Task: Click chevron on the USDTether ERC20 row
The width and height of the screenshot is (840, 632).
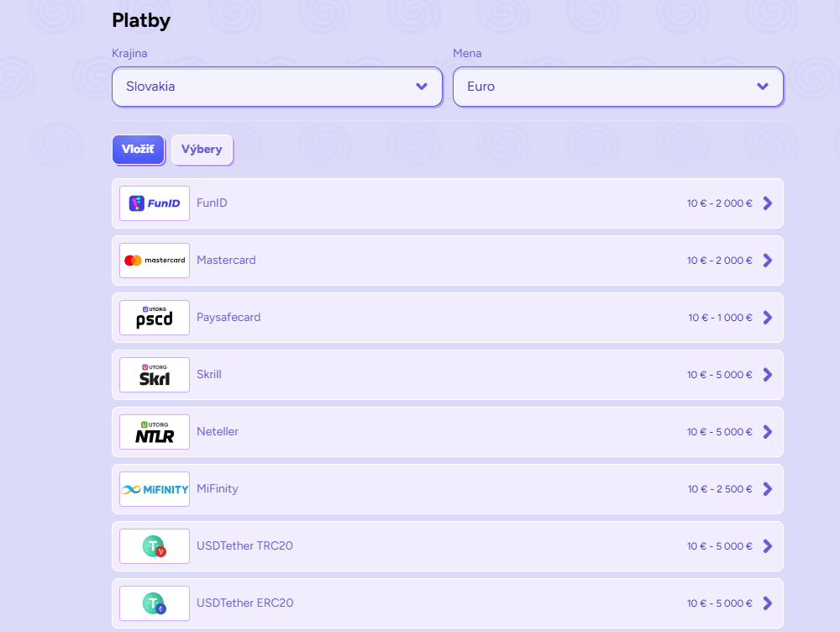Action: 767,603
